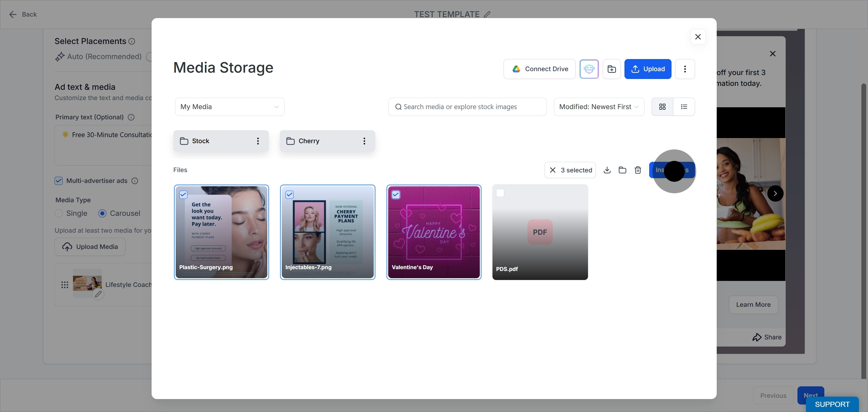The height and width of the screenshot is (412, 868).
Task: Open the more options menu beside Upload
Action: pos(685,69)
